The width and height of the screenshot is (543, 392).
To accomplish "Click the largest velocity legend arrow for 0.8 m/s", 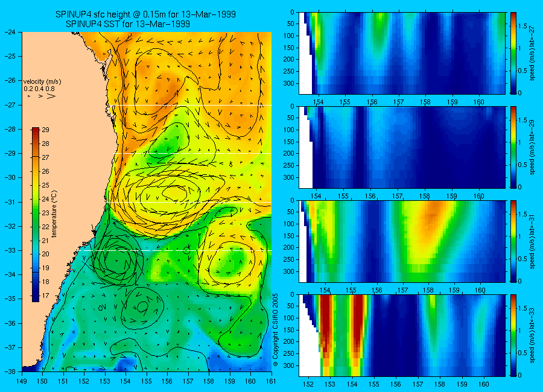I will pyautogui.click(x=51, y=96).
